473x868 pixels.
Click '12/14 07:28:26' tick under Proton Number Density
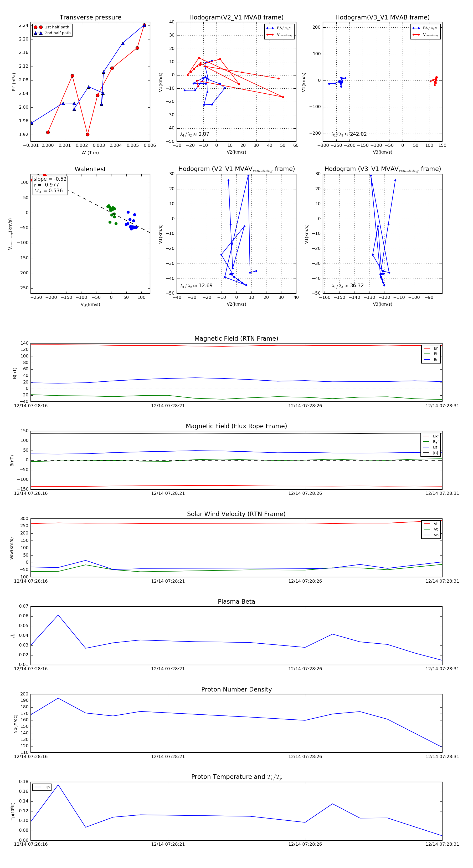click(x=305, y=756)
